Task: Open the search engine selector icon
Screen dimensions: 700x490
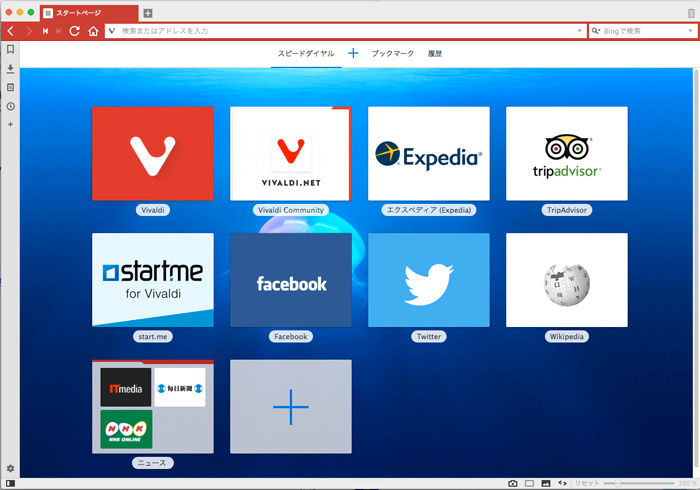Action: click(596, 31)
